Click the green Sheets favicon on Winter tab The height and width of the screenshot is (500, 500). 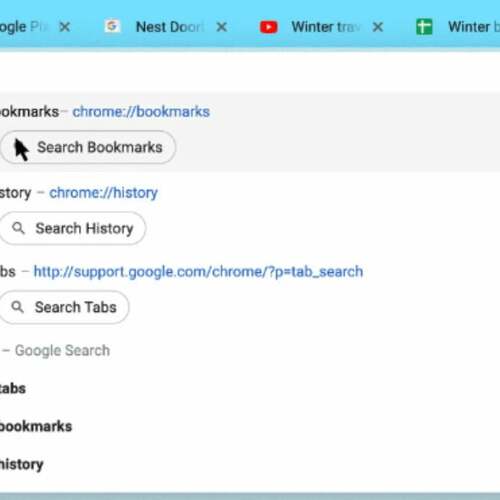[424, 27]
